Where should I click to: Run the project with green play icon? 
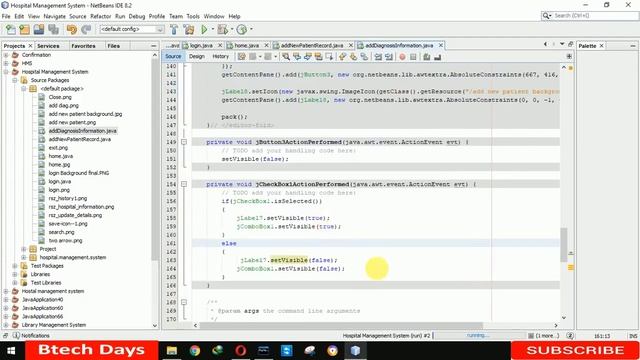(x=204, y=29)
